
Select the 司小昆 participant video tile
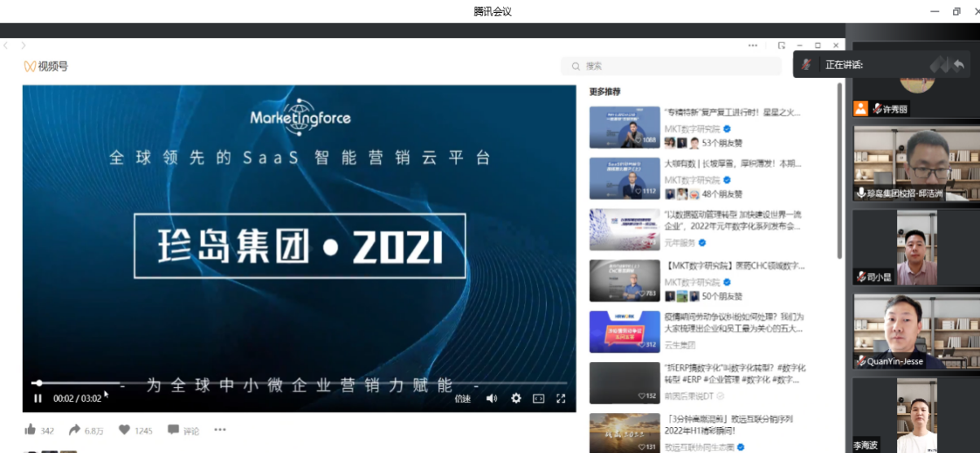pyautogui.click(x=916, y=247)
